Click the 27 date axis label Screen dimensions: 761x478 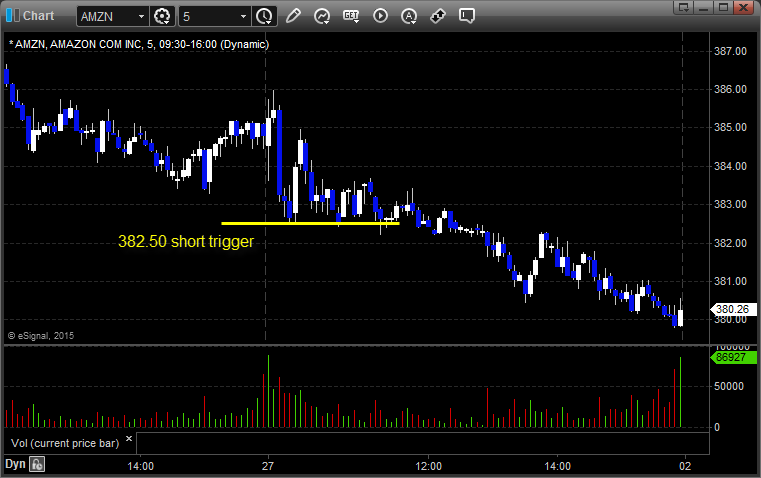pos(268,466)
